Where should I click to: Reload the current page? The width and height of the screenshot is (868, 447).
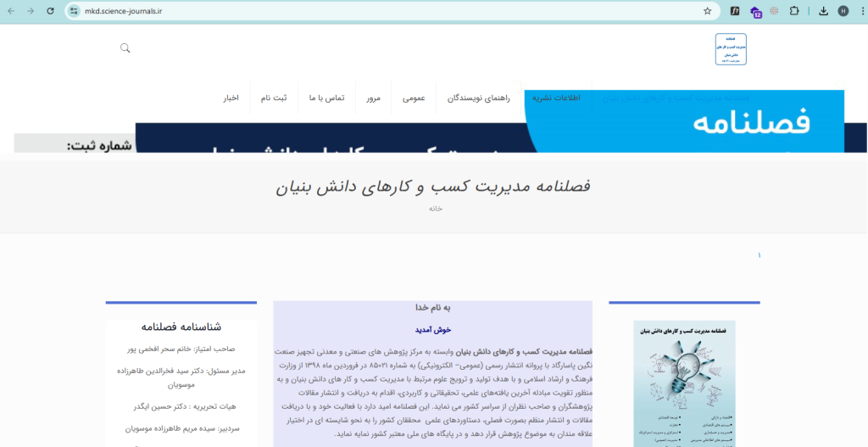tap(50, 11)
